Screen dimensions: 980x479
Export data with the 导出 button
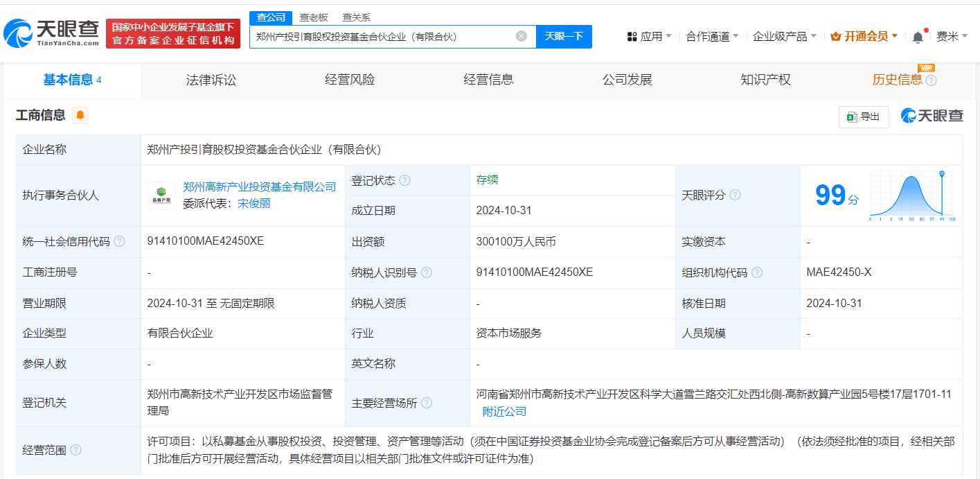[863, 117]
